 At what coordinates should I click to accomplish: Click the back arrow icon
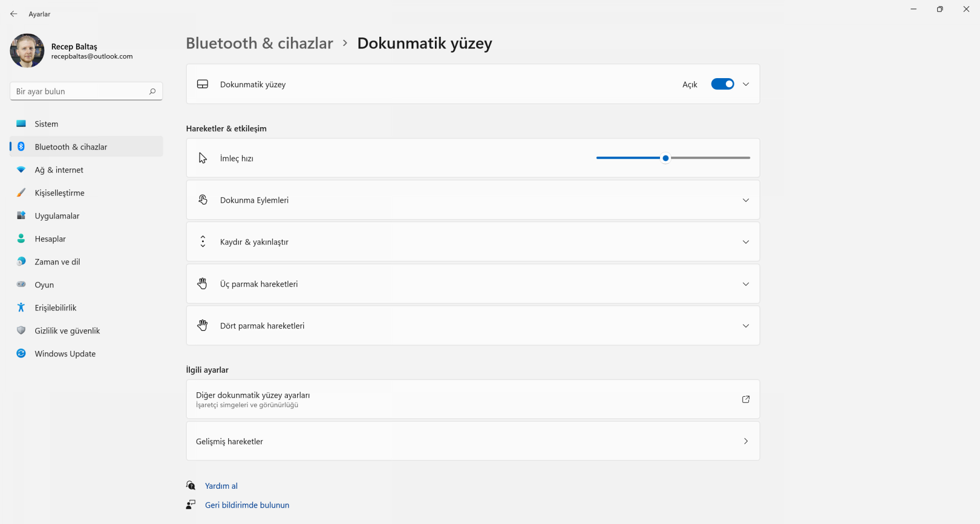click(x=14, y=14)
